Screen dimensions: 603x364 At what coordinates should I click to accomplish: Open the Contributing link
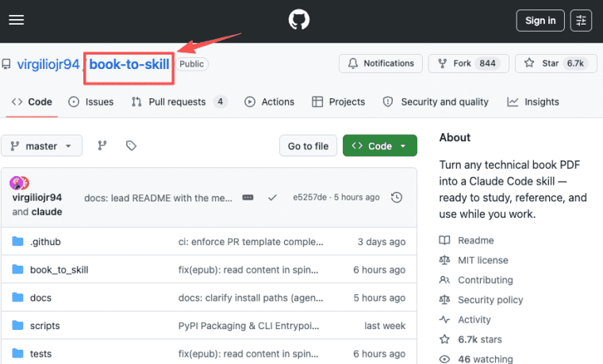[x=486, y=280]
